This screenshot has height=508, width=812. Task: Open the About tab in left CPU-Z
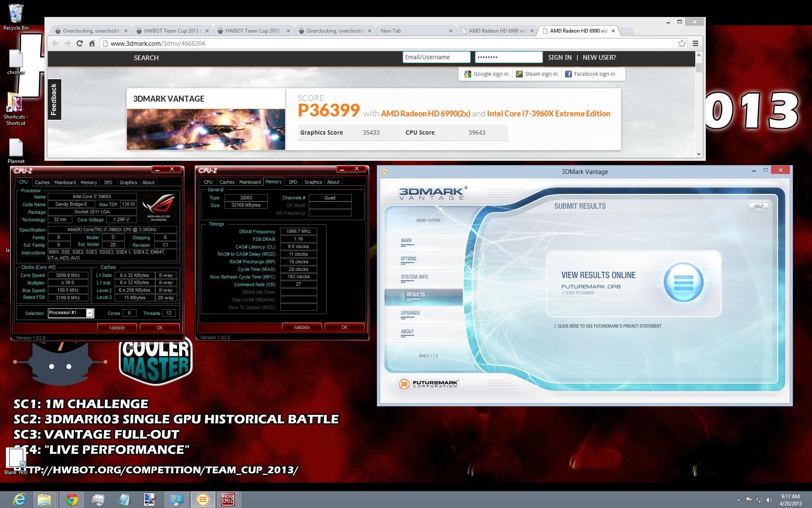coord(148,182)
